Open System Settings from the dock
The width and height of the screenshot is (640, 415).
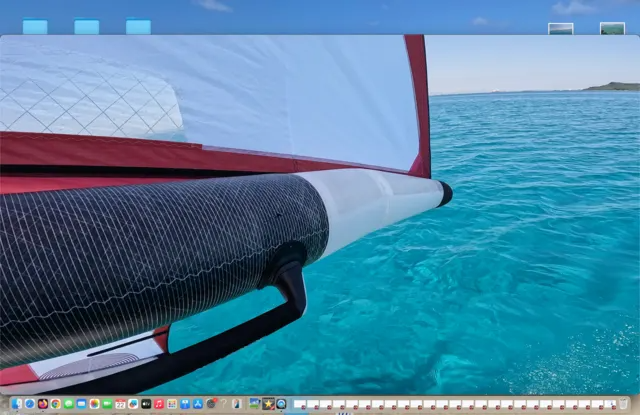click(211, 404)
